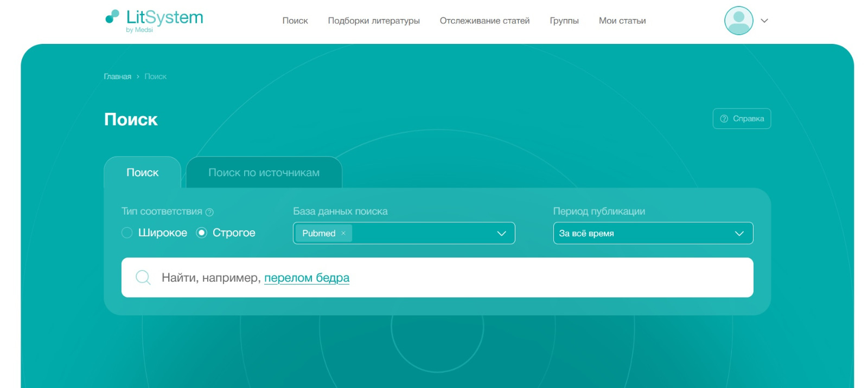Switch to Поиск по источникам tab

[x=264, y=172]
